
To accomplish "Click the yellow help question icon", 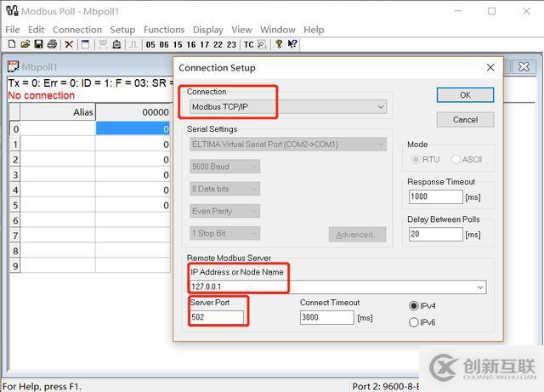I will (x=279, y=44).
